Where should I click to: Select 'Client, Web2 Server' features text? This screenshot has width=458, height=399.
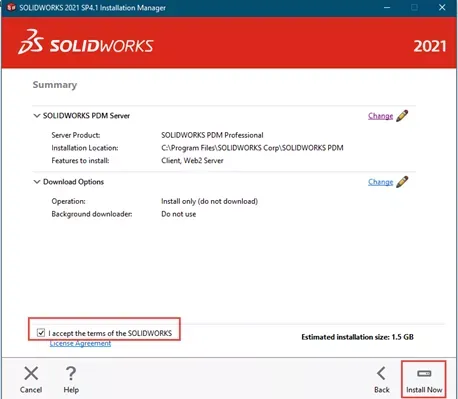[x=192, y=160]
